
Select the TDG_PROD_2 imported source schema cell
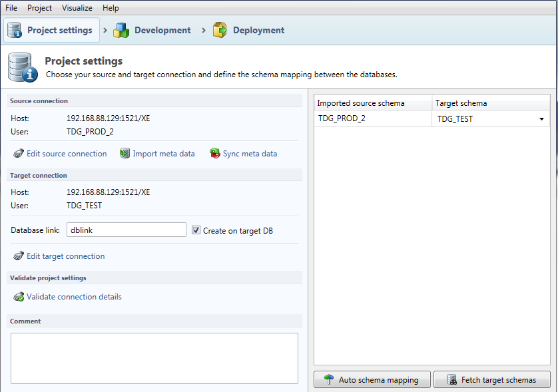click(372, 119)
